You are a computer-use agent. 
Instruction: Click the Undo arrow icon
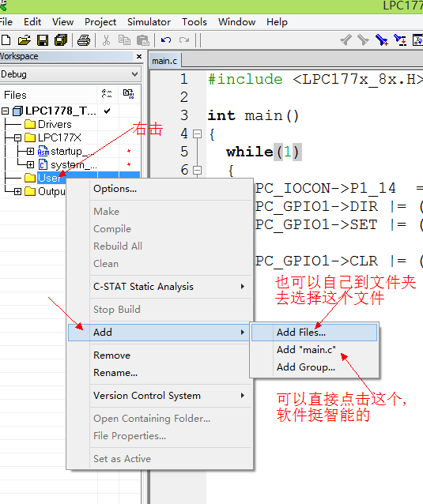tap(166, 40)
